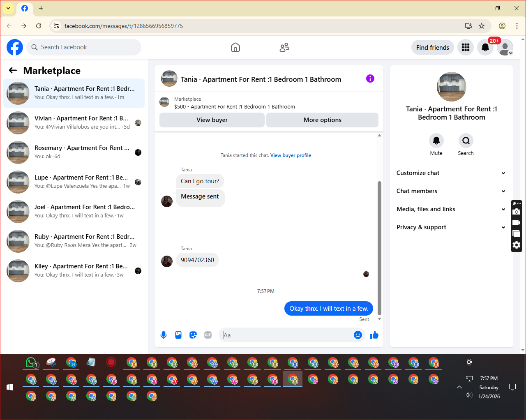Open Chrome's three-dot menu

click(517, 26)
